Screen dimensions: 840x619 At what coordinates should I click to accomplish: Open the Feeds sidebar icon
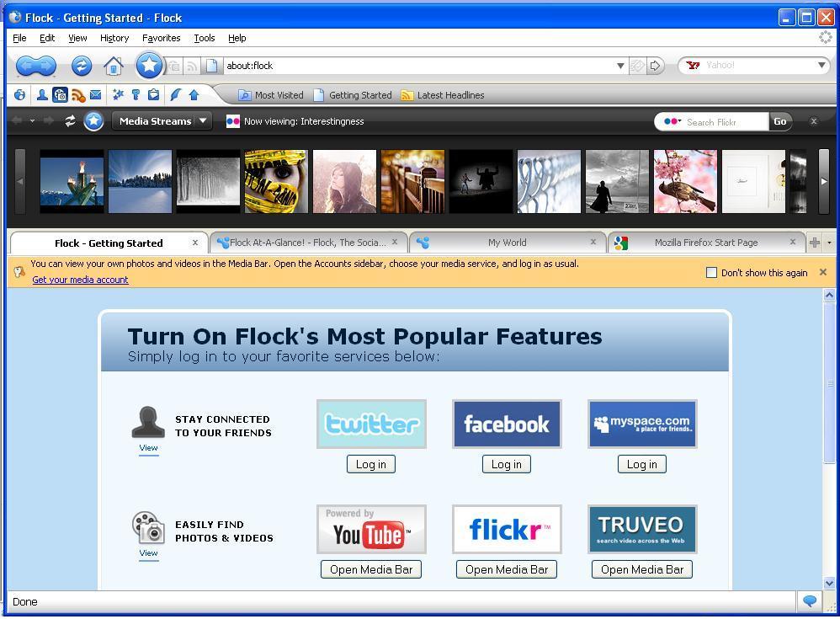coord(80,95)
